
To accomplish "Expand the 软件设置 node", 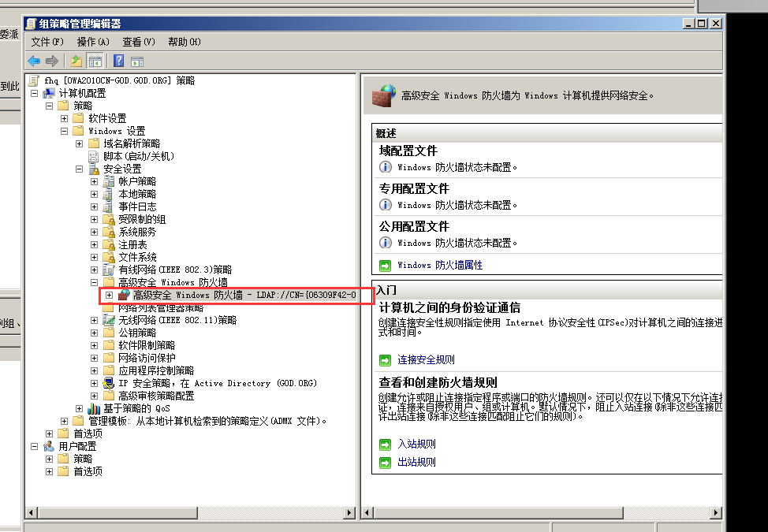I will [x=64, y=118].
